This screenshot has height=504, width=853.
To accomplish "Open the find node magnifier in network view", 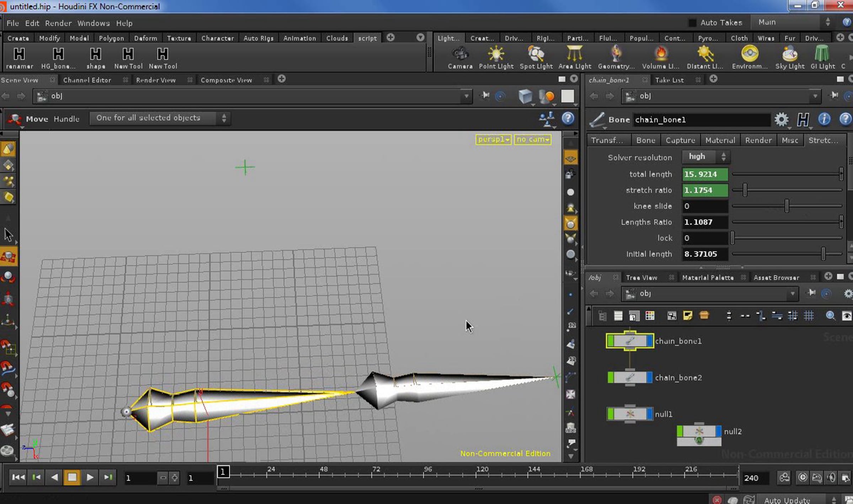I will click(x=830, y=316).
